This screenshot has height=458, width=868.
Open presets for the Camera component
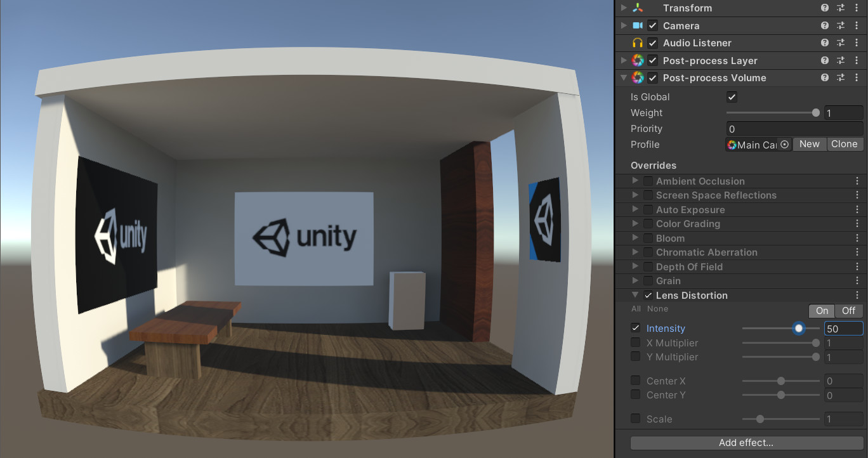(x=841, y=26)
